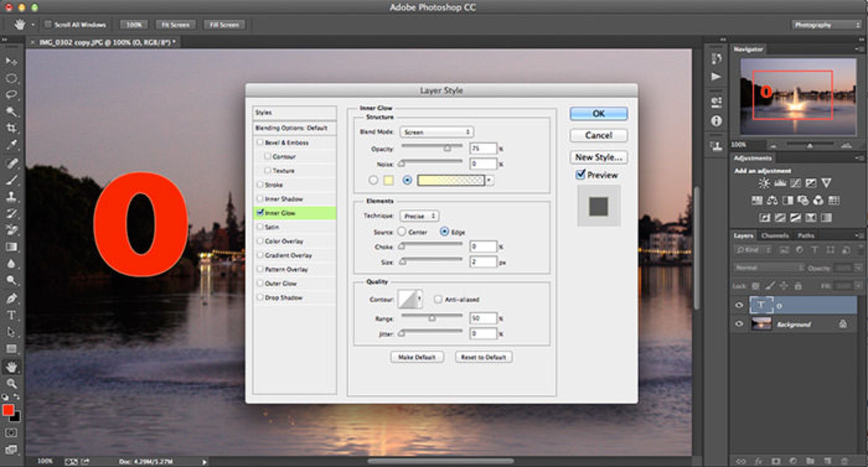Click the red foreground color swatch
Image resolution: width=868 pixels, height=467 pixels.
pyautogui.click(x=8, y=410)
